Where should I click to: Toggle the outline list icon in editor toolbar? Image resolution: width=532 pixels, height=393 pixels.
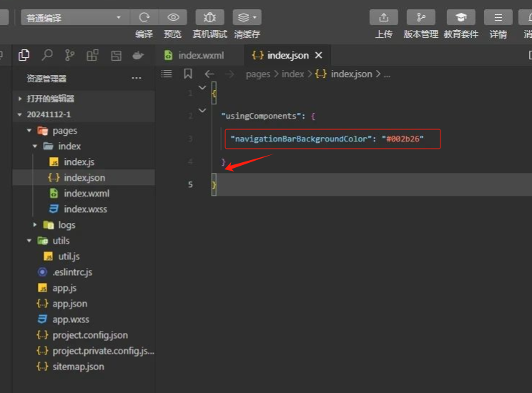point(166,74)
